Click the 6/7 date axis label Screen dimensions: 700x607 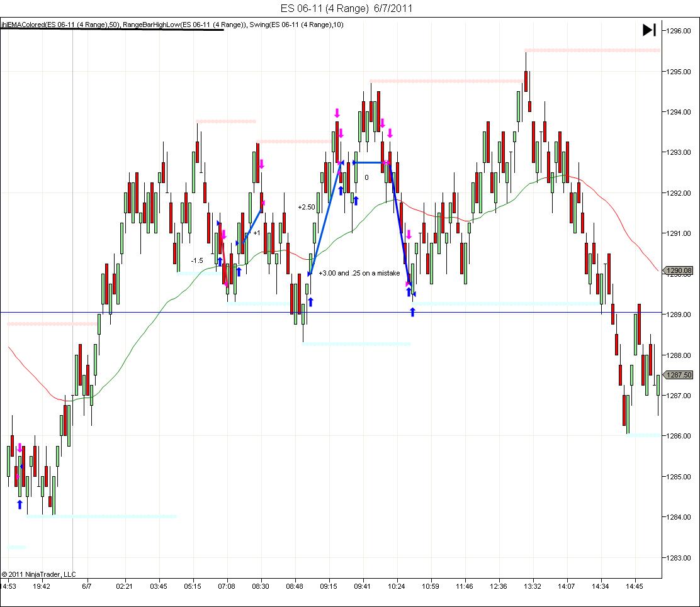(87, 586)
